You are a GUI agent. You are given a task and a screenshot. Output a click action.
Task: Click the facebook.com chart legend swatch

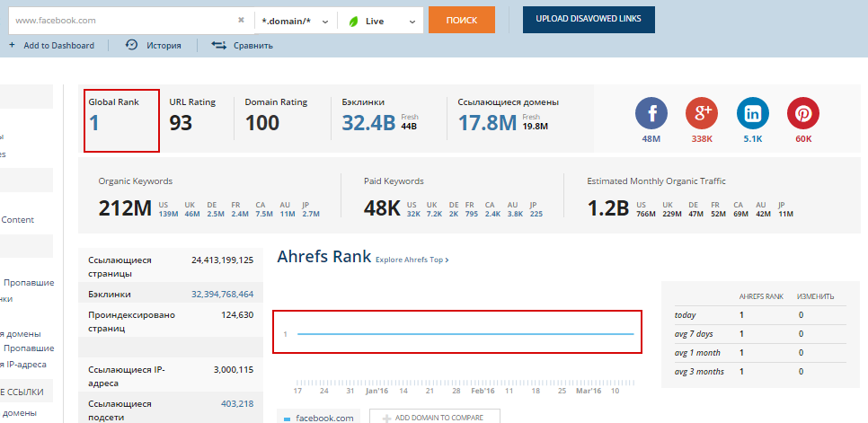coord(287,419)
